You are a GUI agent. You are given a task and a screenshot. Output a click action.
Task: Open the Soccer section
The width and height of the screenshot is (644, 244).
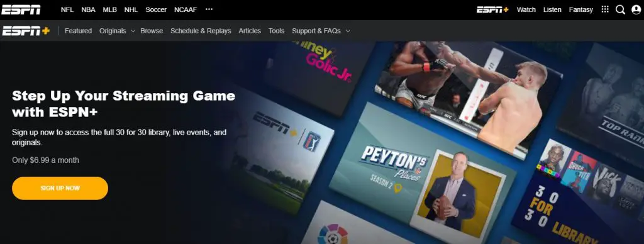tap(156, 9)
